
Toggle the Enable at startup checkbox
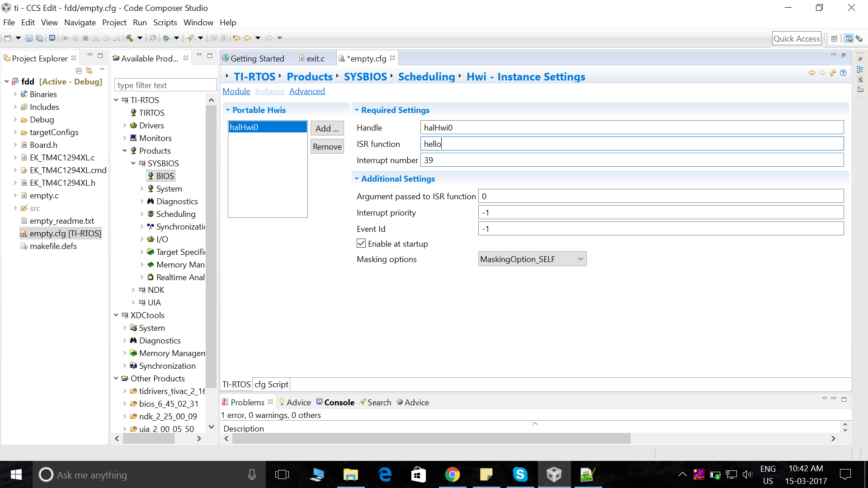coord(361,244)
